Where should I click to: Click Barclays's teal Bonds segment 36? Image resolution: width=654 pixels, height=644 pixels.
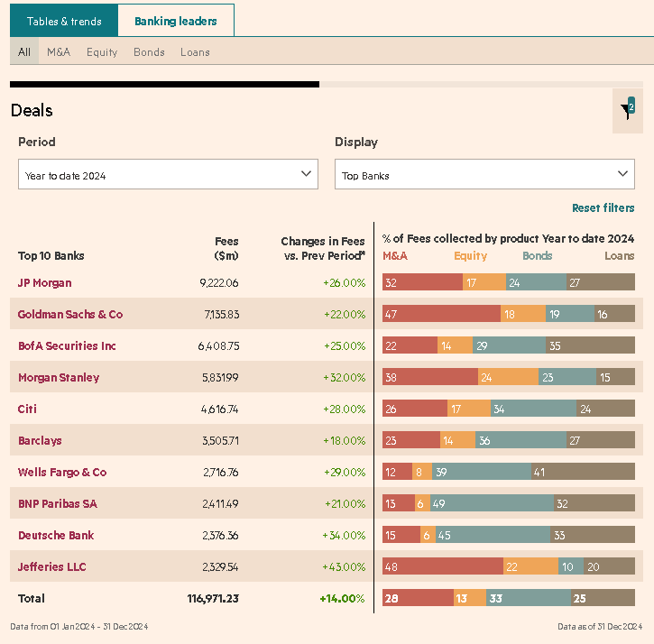pyautogui.click(x=520, y=439)
